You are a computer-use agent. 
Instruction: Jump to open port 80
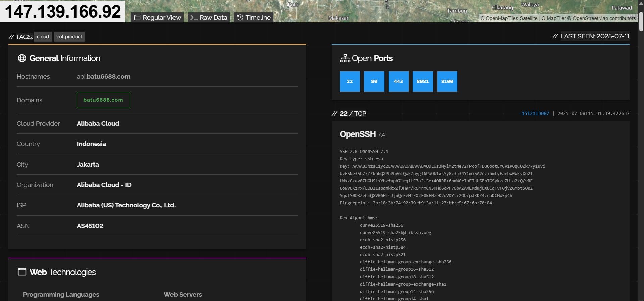click(x=374, y=81)
